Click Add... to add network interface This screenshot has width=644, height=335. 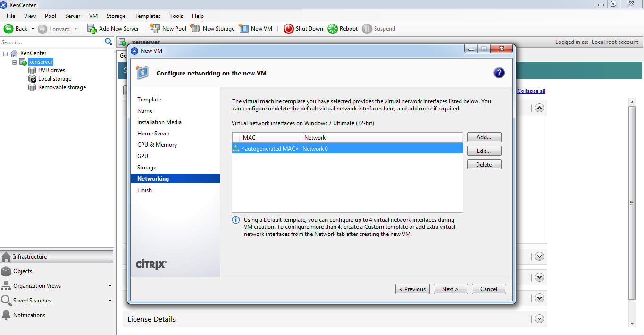tap(484, 137)
